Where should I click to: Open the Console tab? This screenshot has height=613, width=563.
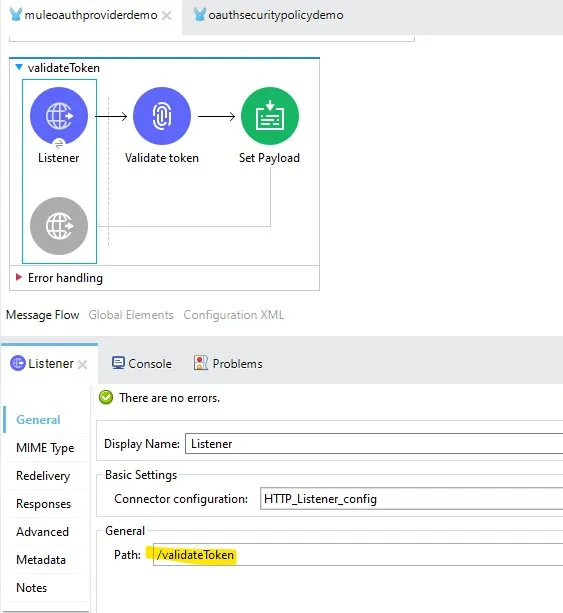142,364
